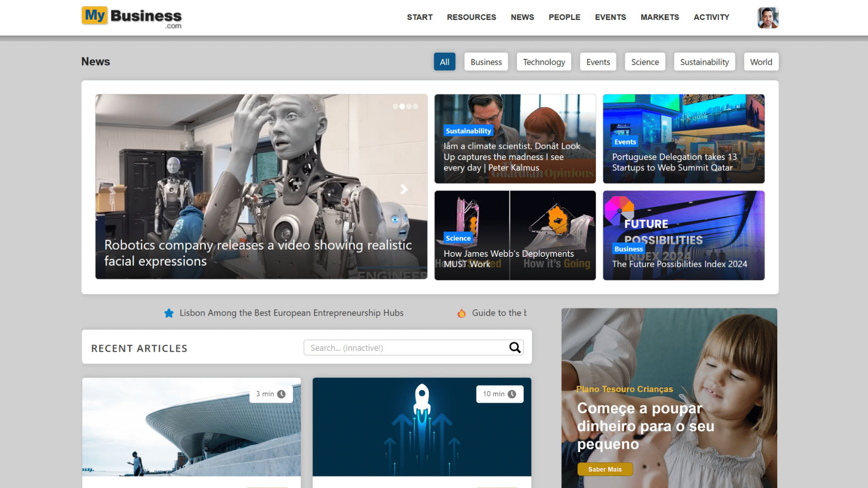Open the James Webb Deployments article thumbnail
This screenshot has width=868, height=488.
point(515,235)
